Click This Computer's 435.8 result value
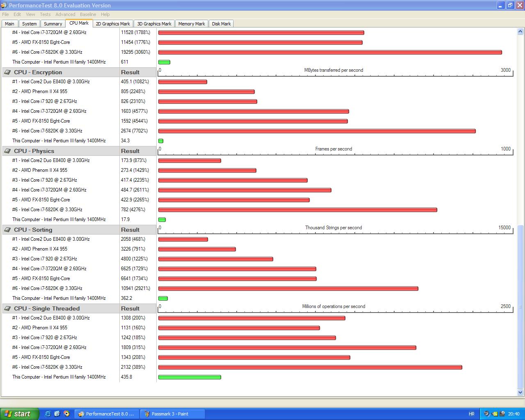This screenshot has width=525, height=420. coord(127,377)
